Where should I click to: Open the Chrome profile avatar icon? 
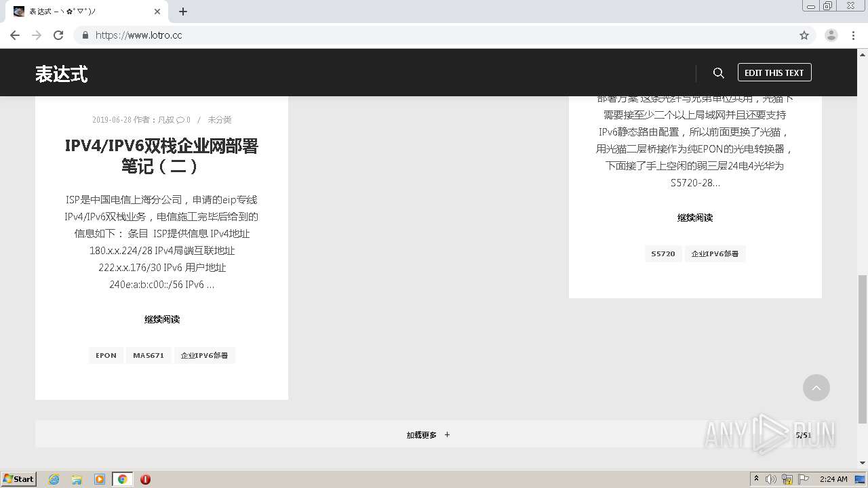pos(831,35)
